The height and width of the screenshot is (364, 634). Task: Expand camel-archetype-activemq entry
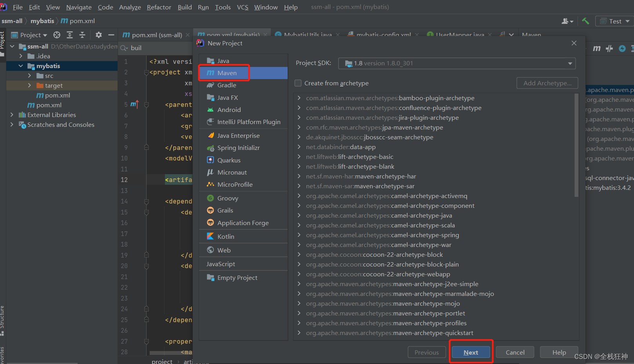(x=299, y=196)
